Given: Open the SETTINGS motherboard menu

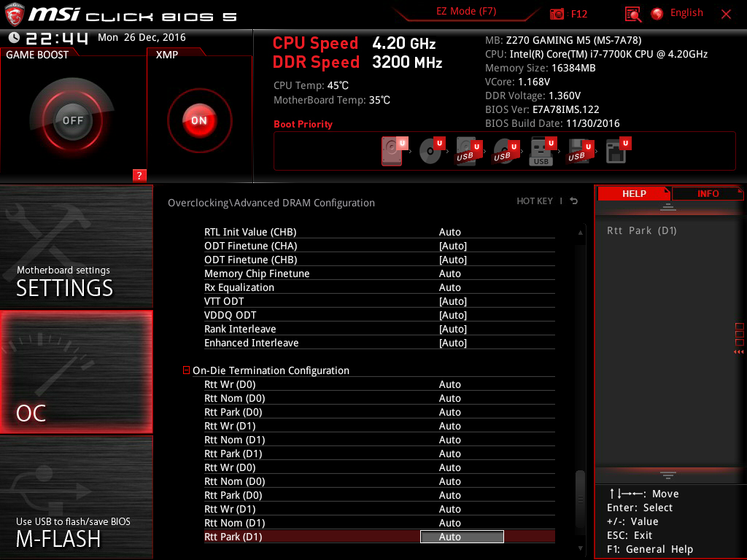Looking at the screenshot, I should click(76, 246).
